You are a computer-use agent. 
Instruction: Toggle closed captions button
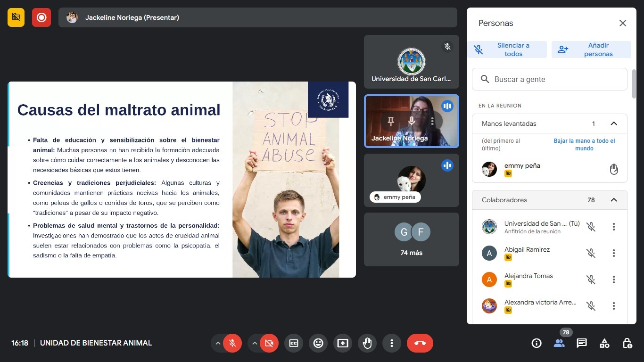point(294,343)
